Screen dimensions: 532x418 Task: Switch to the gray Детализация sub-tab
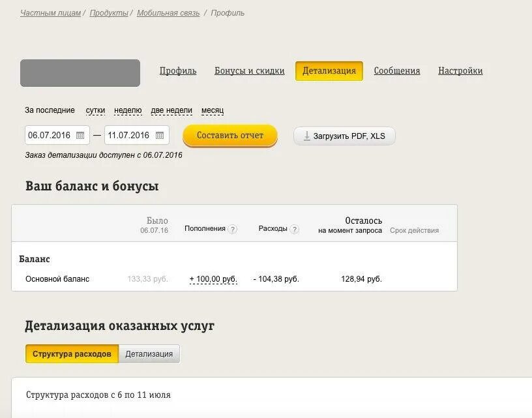pyautogui.click(x=149, y=354)
